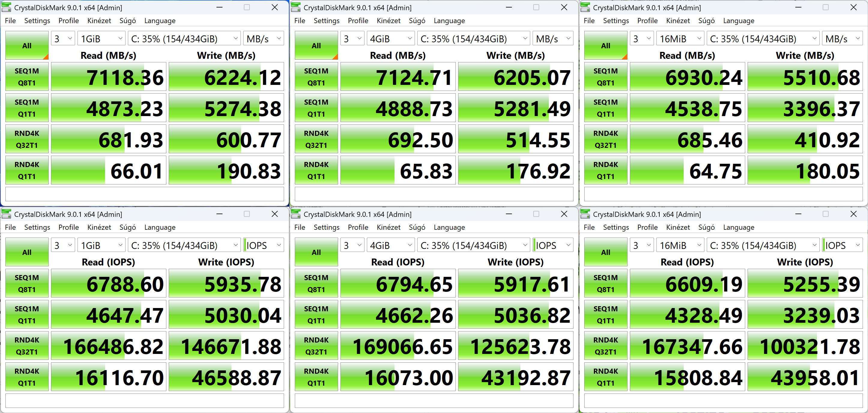Run RND4K Q1T1 test beside 64.75 read
The width and height of the screenshot is (868, 413).
point(605,170)
